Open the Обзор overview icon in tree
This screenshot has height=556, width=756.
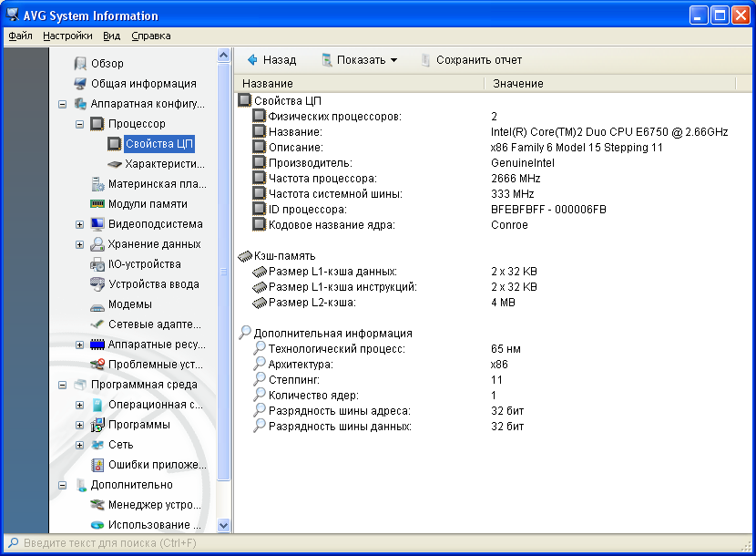coord(80,63)
